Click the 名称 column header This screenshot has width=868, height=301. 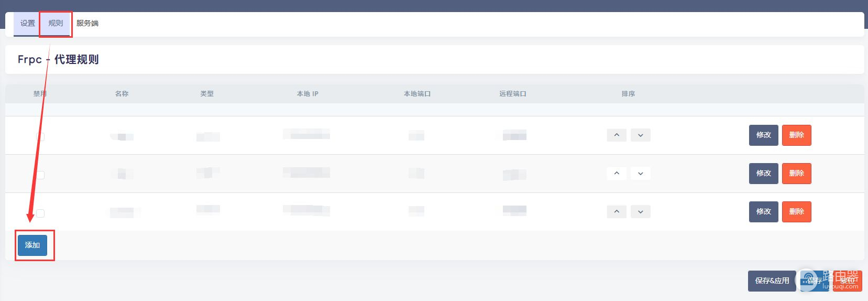click(122, 94)
